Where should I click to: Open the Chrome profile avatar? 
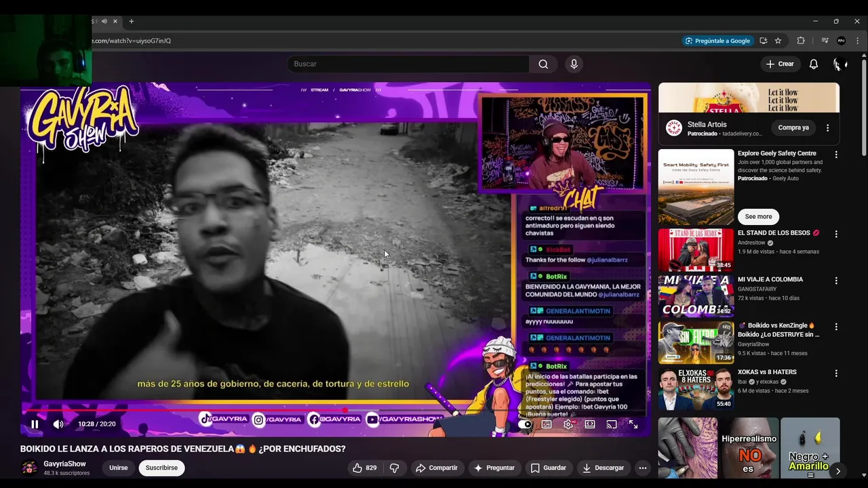[841, 41]
